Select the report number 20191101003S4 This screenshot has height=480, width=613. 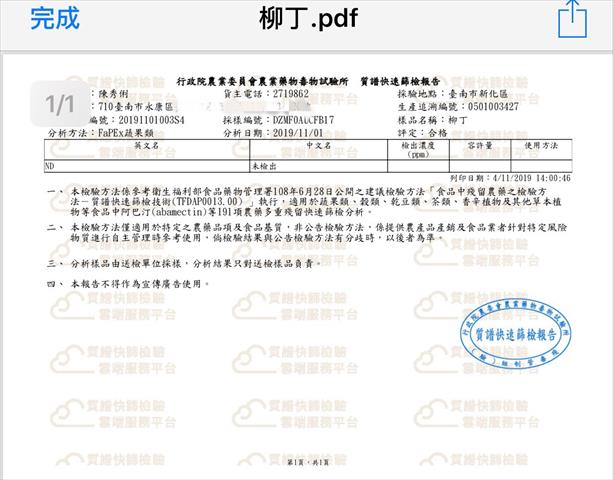point(151,120)
